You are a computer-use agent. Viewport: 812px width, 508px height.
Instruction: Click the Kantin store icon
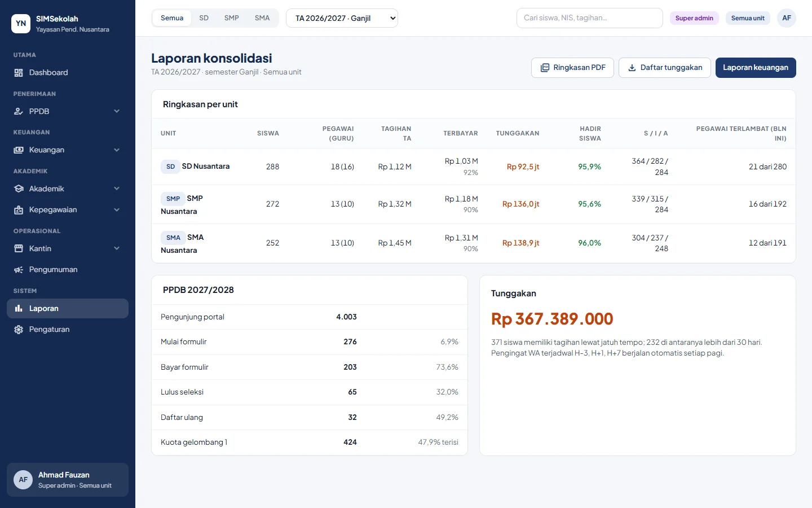(19, 249)
